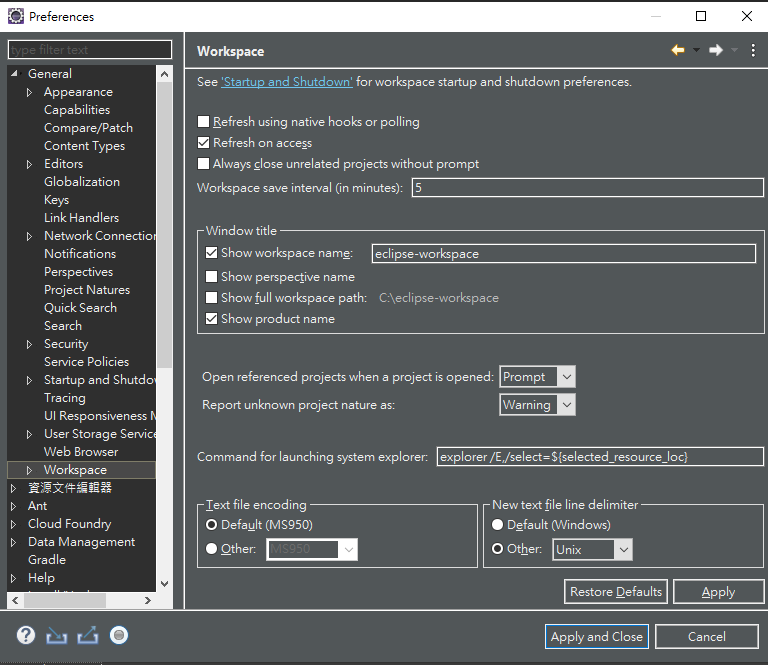The width and height of the screenshot is (768, 665).
Task: Select Link Handlers tree item
Action: pos(81,218)
